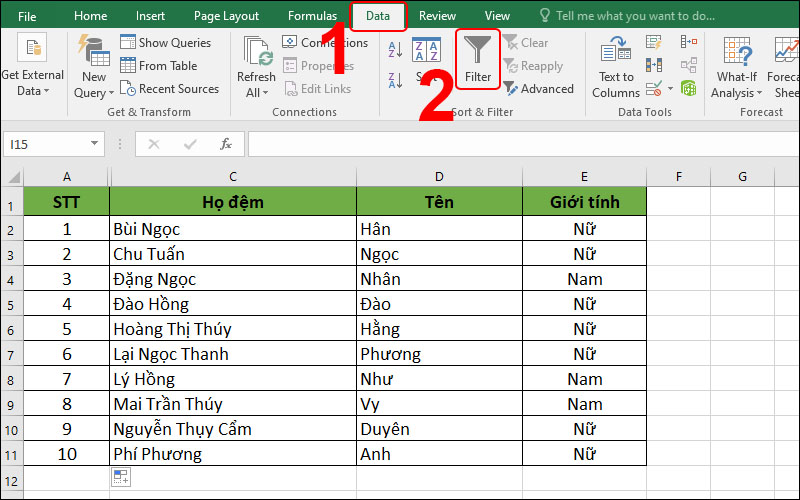Viewport: 800px width, 500px height.
Task: Select column C header
Action: coord(233,177)
